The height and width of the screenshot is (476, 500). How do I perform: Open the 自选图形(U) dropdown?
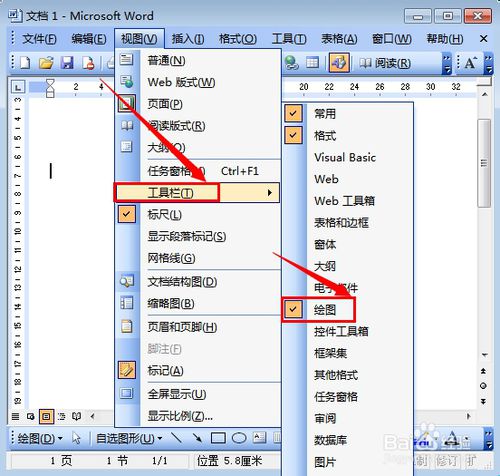[129, 438]
